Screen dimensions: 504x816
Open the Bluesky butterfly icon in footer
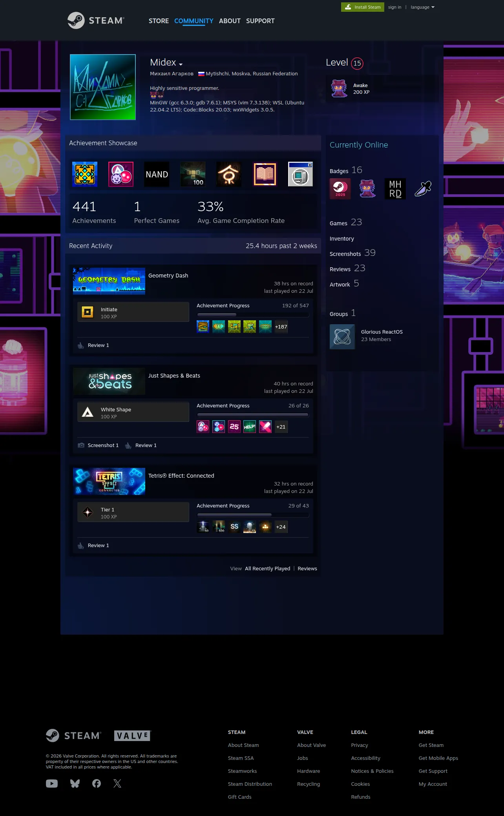click(75, 783)
